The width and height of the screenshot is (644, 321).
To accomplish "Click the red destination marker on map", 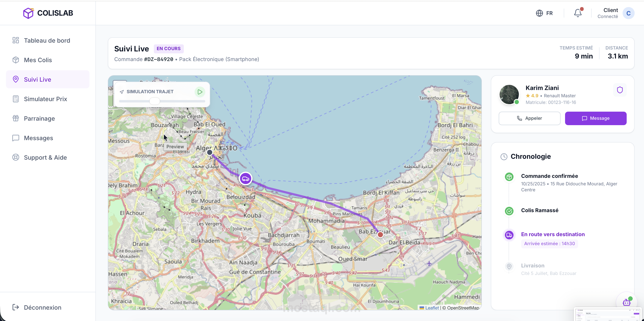I will point(380,235).
